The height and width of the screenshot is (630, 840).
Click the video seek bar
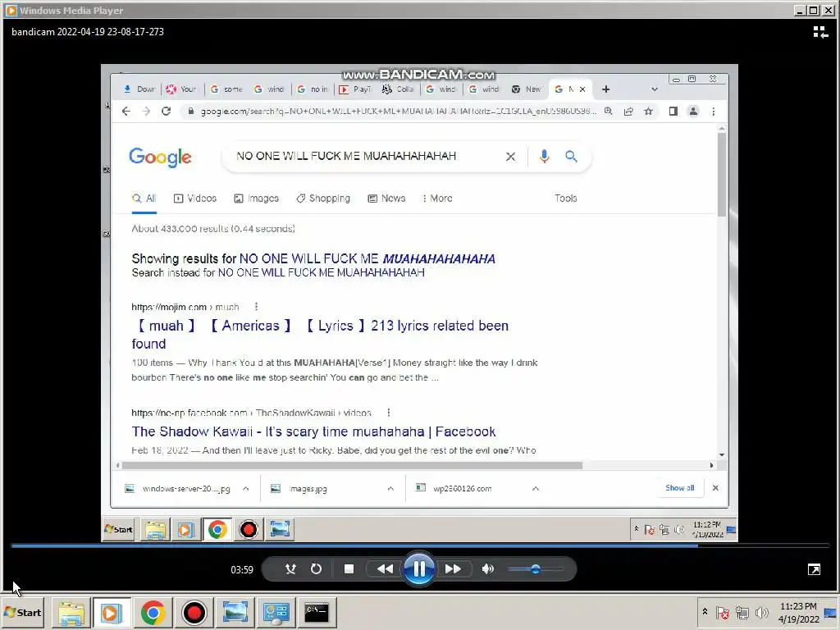pos(420,546)
